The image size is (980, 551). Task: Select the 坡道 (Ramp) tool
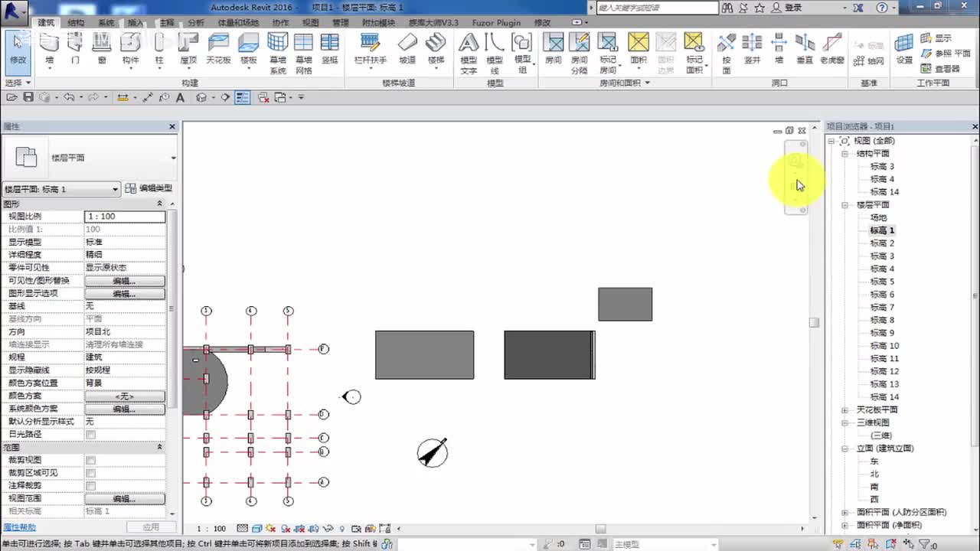coord(407,48)
